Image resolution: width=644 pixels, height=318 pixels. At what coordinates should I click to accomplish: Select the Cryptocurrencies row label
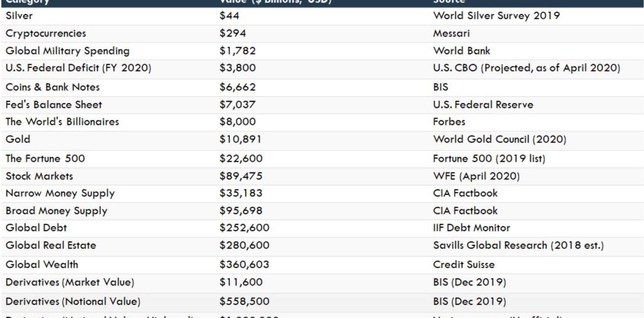46,34
